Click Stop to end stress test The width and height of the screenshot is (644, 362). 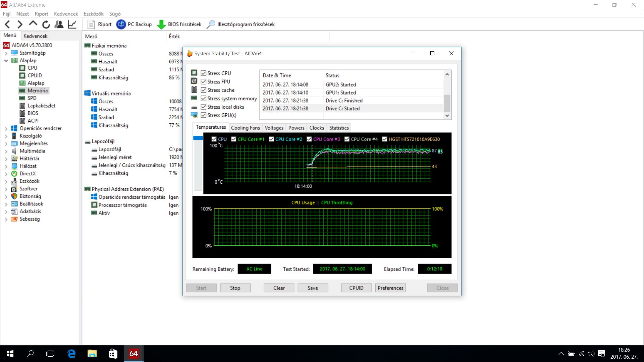tap(235, 288)
